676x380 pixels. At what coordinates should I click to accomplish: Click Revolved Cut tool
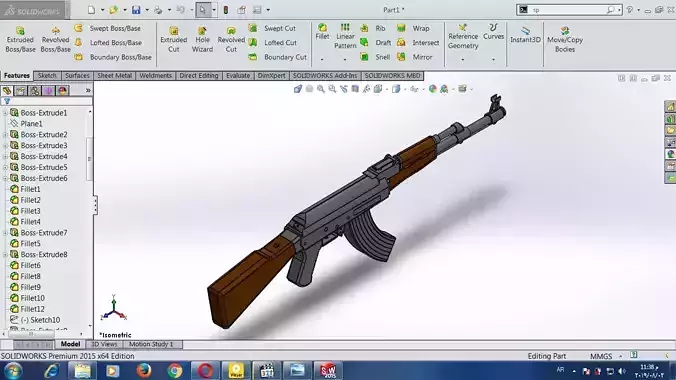[231, 39]
